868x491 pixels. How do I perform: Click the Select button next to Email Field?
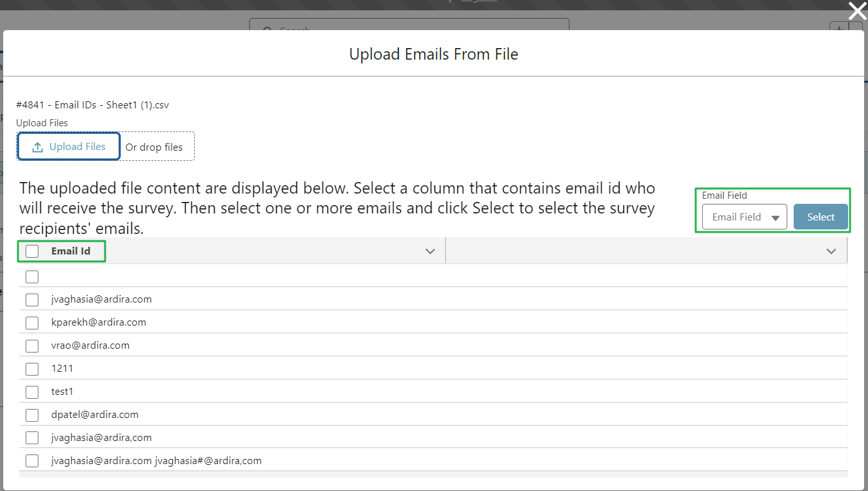(821, 217)
